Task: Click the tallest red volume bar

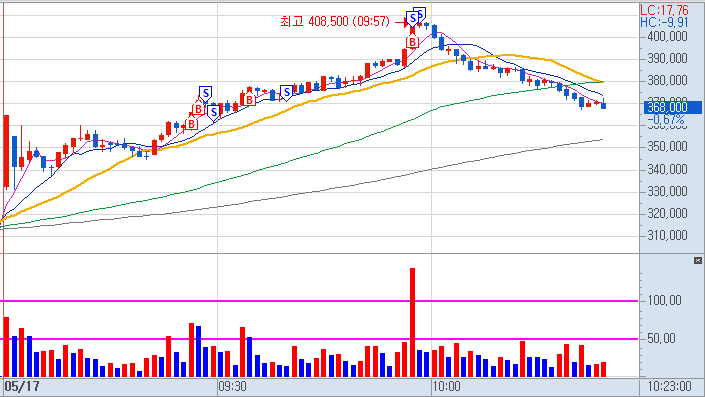Action: click(x=412, y=322)
